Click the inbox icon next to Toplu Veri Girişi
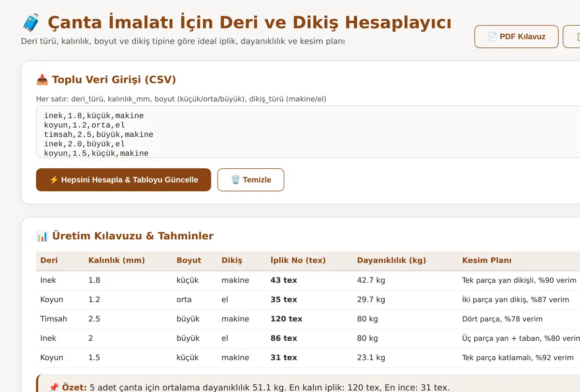Viewport: 580px width, 392px height. 42,80
